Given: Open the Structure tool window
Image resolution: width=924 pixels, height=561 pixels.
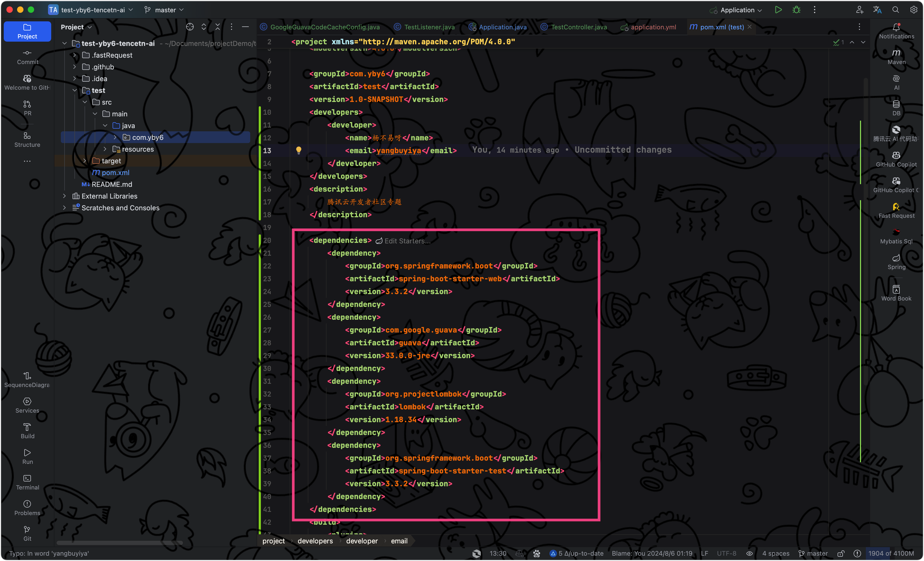Looking at the screenshot, I should tap(27, 140).
